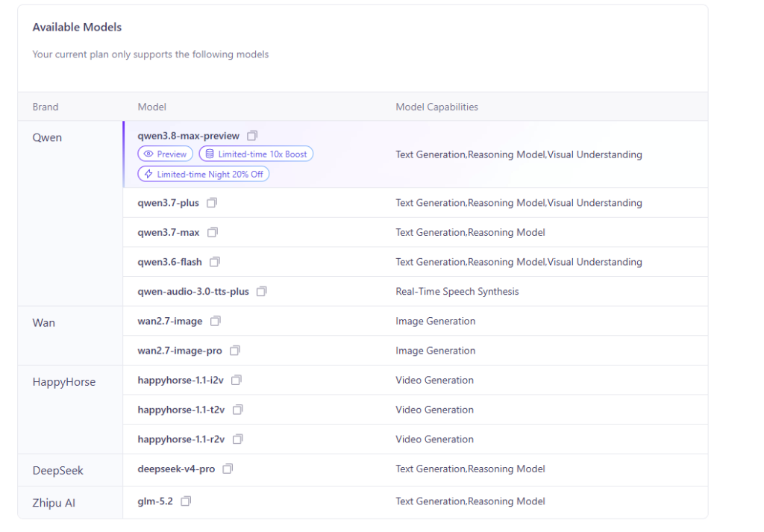Copy the qwen3.7-max model name
This screenshot has width=764, height=532.
point(213,232)
